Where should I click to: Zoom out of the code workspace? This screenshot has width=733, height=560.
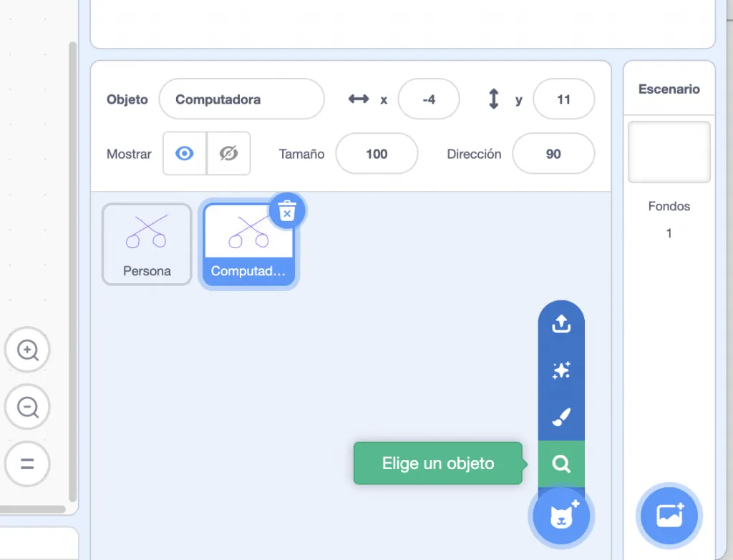tap(27, 408)
